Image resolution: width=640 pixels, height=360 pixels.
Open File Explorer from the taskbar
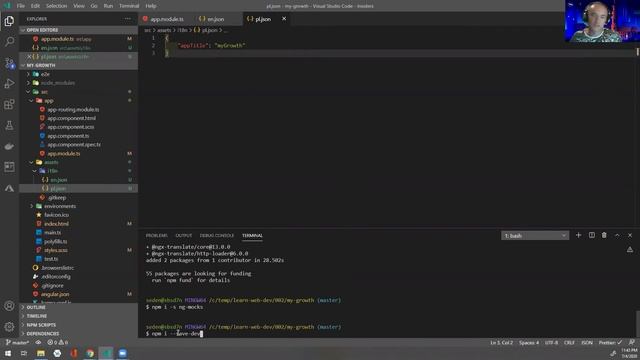41,353
